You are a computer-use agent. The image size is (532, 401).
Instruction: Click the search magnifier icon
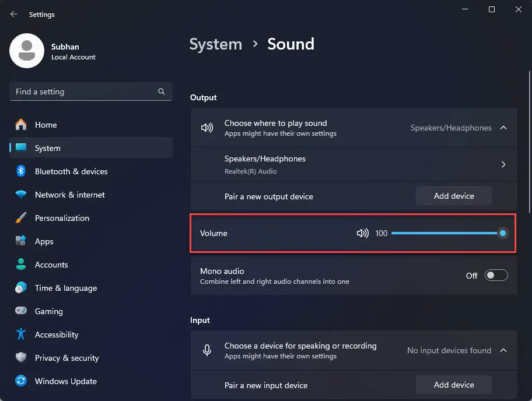click(162, 92)
